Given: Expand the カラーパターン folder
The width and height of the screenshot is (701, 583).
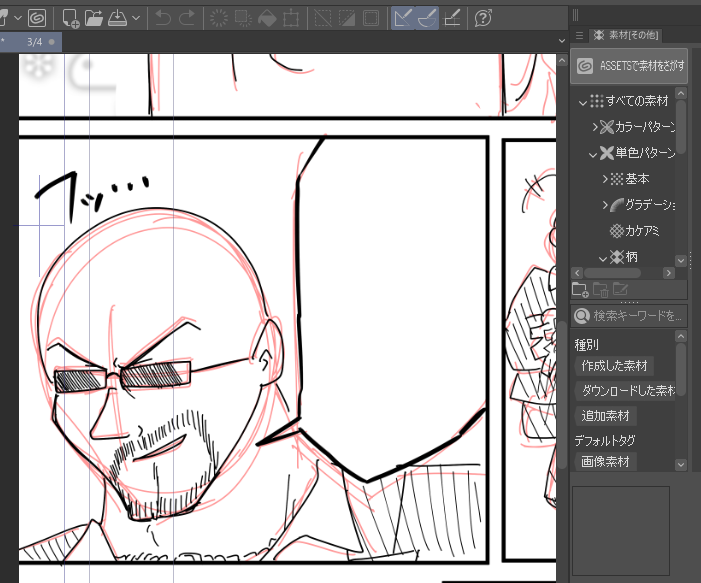Looking at the screenshot, I should tap(595, 127).
